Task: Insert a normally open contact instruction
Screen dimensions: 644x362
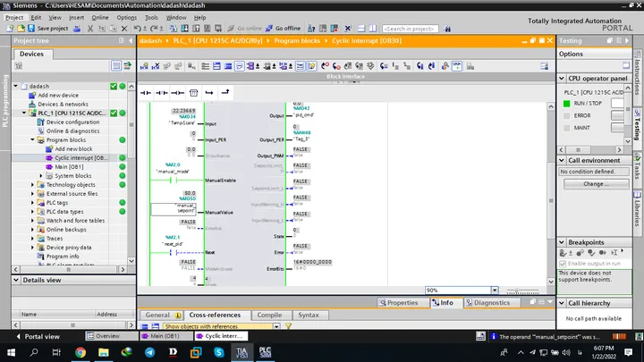Action: (x=146, y=93)
